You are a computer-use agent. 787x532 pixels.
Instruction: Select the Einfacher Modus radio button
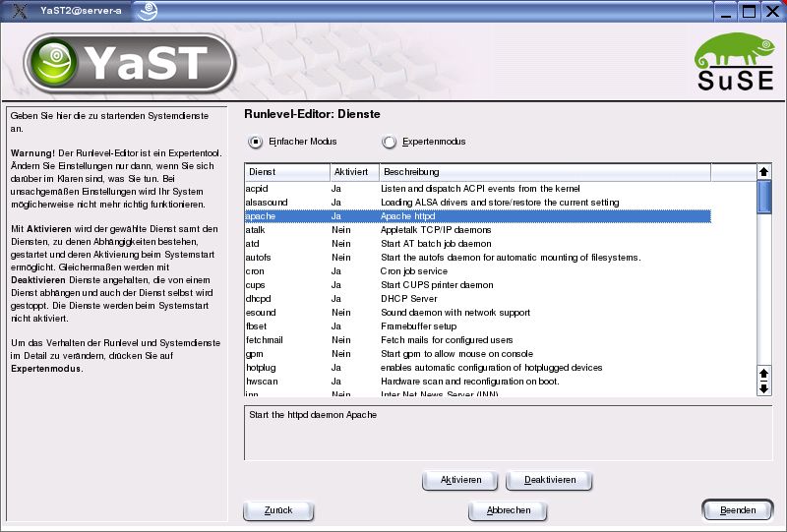pyautogui.click(x=256, y=142)
